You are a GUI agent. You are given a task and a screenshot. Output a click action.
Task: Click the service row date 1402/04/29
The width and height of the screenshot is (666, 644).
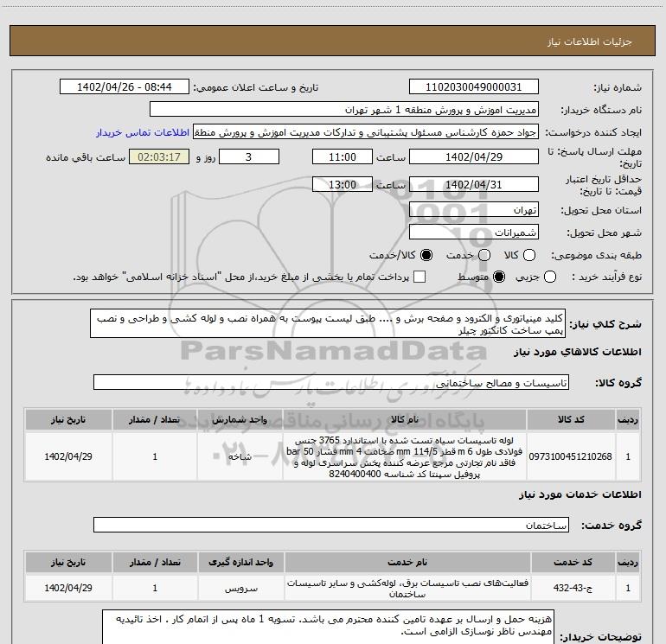pos(68,588)
